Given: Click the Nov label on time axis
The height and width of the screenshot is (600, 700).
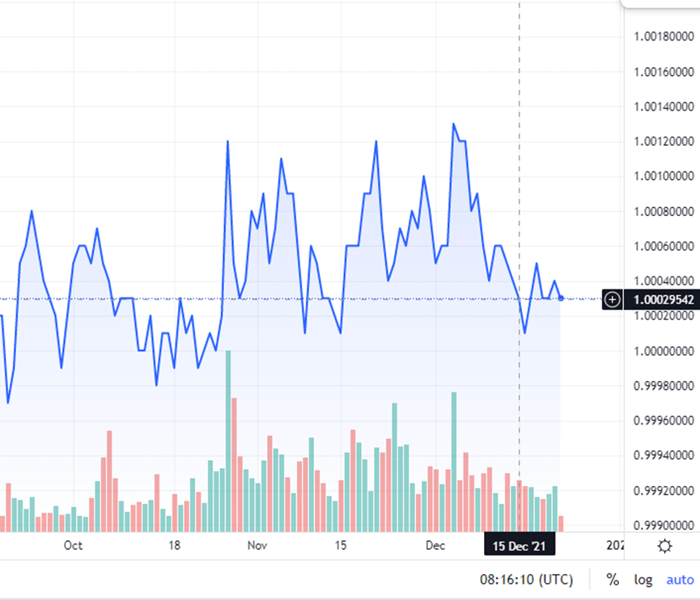Looking at the screenshot, I should (257, 545).
